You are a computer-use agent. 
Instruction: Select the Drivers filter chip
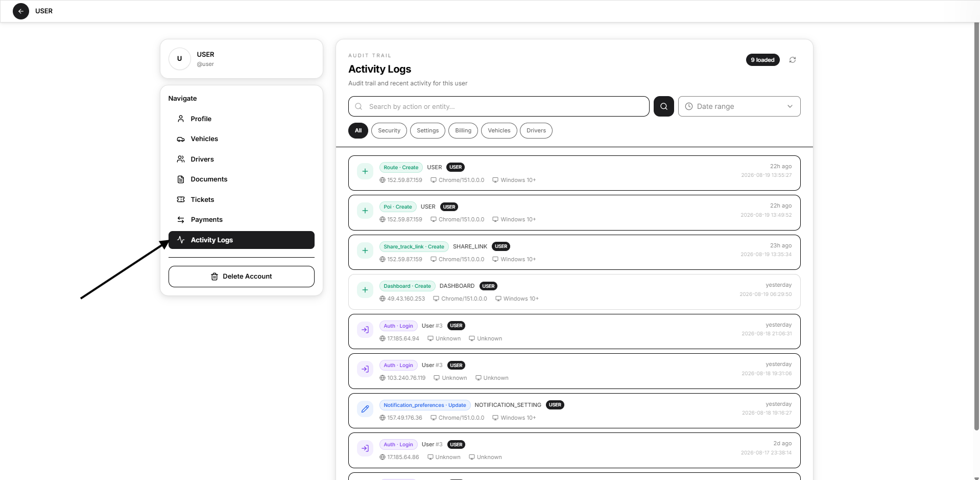(536, 130)
